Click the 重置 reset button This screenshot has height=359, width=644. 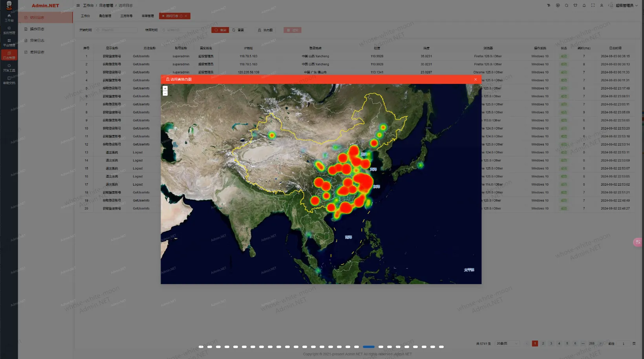[238, 30]
